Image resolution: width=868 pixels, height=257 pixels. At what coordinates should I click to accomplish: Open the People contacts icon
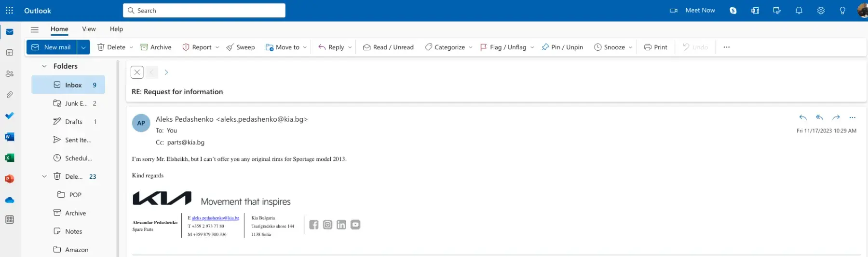pos(9,74)
